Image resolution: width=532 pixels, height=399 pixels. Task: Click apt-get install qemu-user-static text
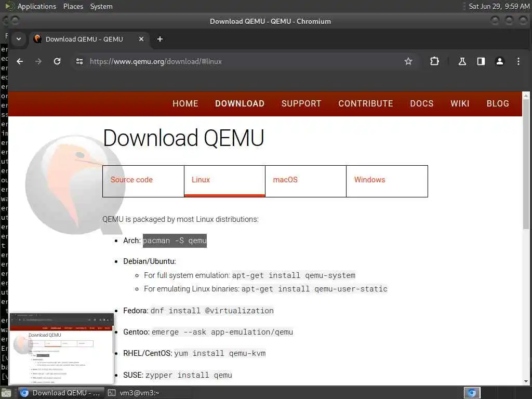314,289
